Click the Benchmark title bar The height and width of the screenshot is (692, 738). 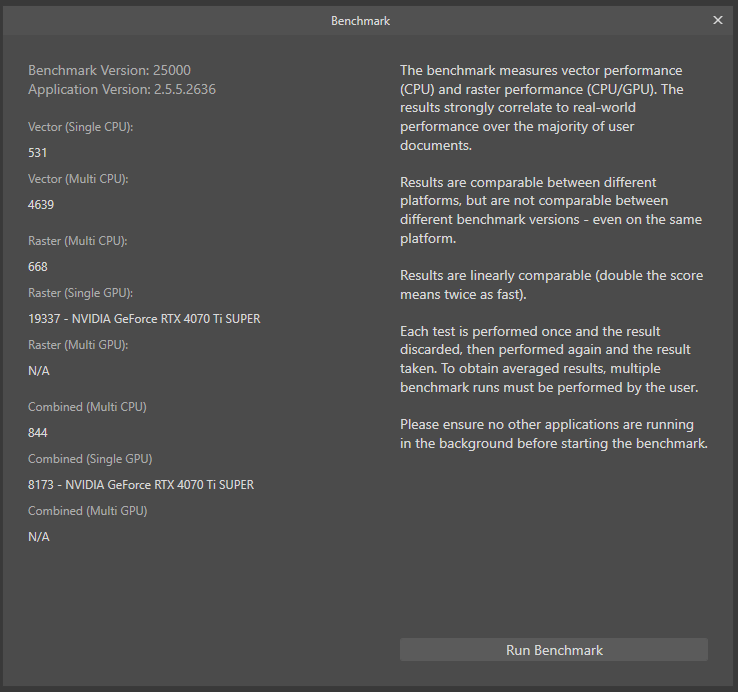point(361,21)
